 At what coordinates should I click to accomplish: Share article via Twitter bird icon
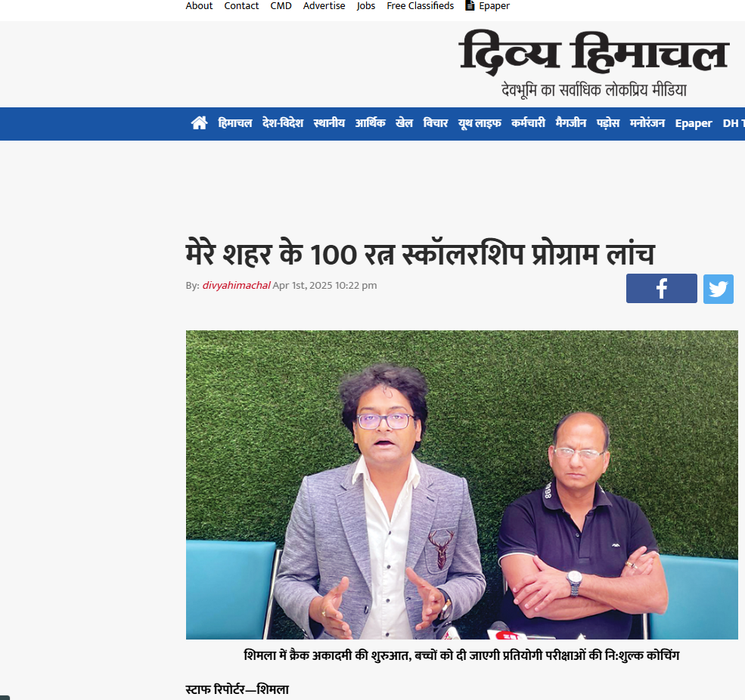[718, 289]
